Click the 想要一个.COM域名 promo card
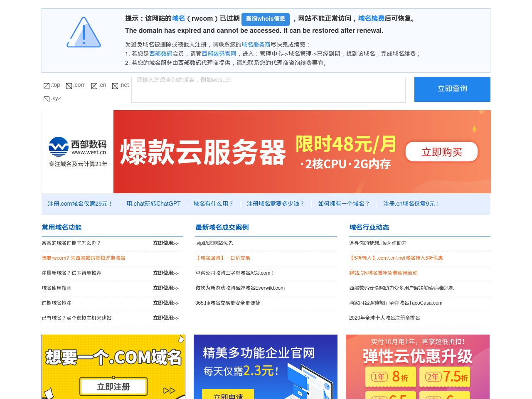 point(113,367)
